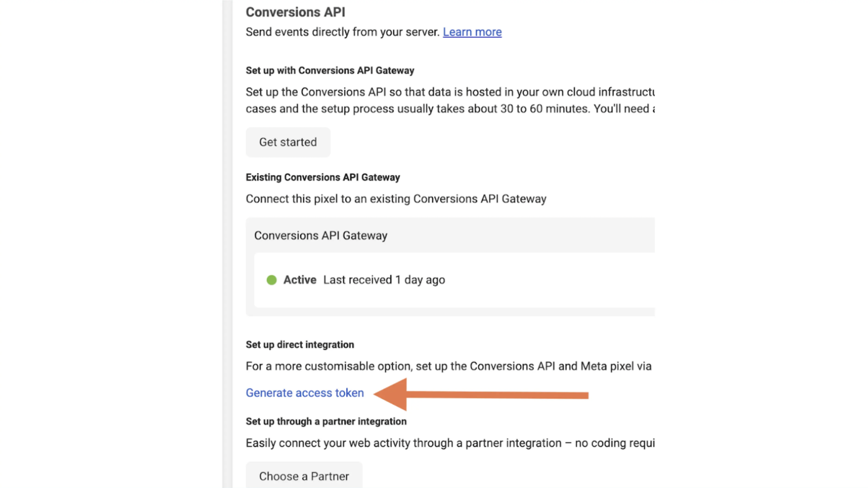Click Generate access token link
The height and width of the screenshot is (488, 868).
305,393
